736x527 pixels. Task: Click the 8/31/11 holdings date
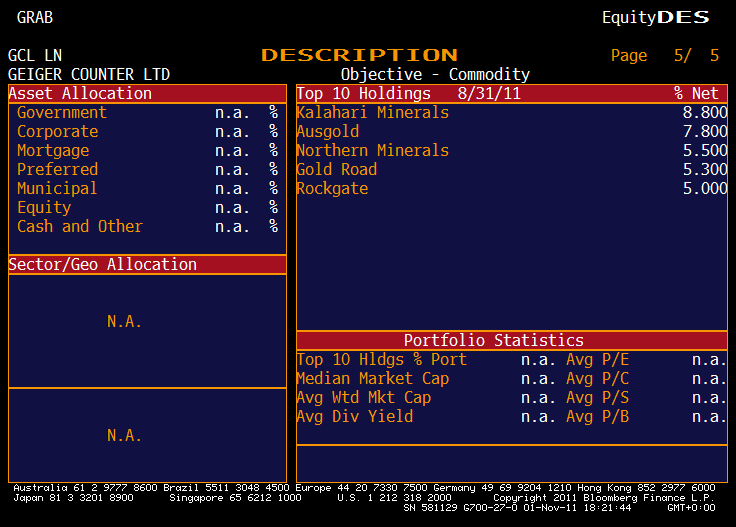click(489, 93)
